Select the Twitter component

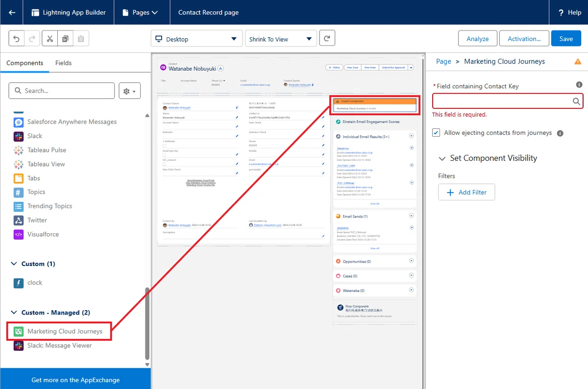pos(30,220)
